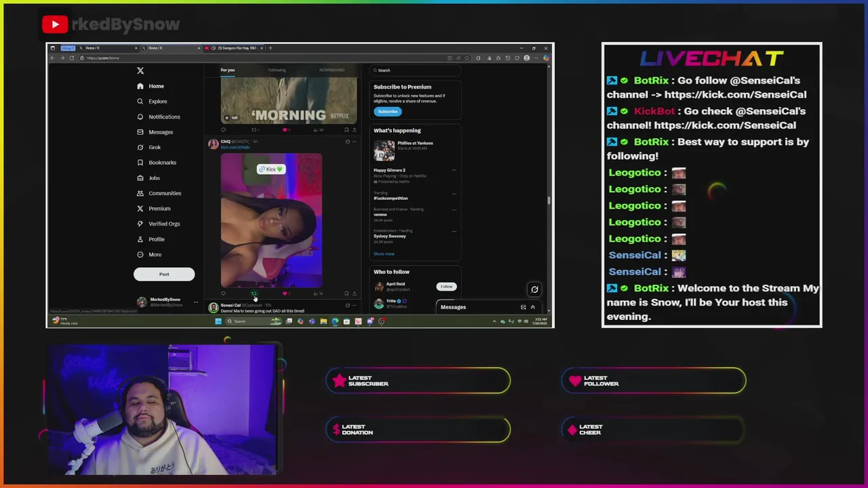This screenshot has height=488, width=868.
Task: Expand the Messages drawer
Action: pyautogui.click(x=532, y=307)
